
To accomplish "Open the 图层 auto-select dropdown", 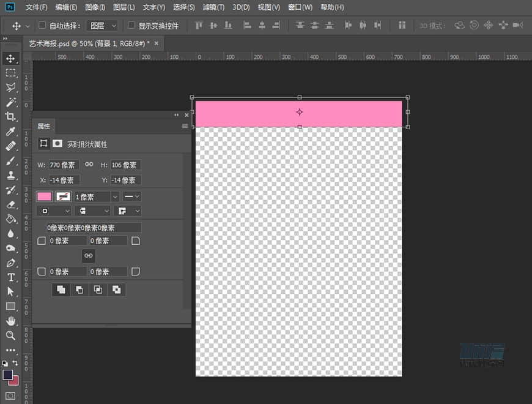I will 102,26.
